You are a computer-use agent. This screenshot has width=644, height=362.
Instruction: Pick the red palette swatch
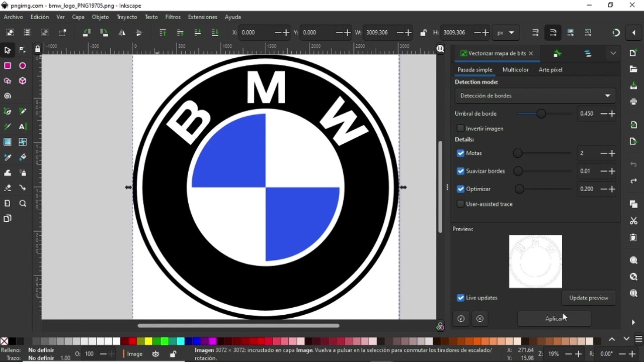132,341
